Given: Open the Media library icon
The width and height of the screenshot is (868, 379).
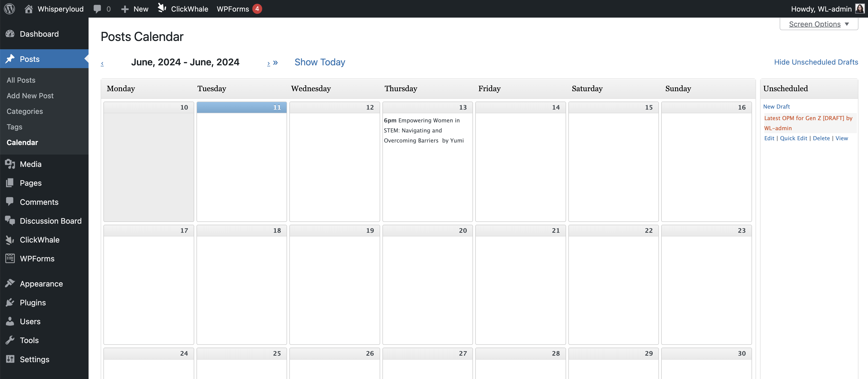Looking at the screenshot, I should pos(10,164).
